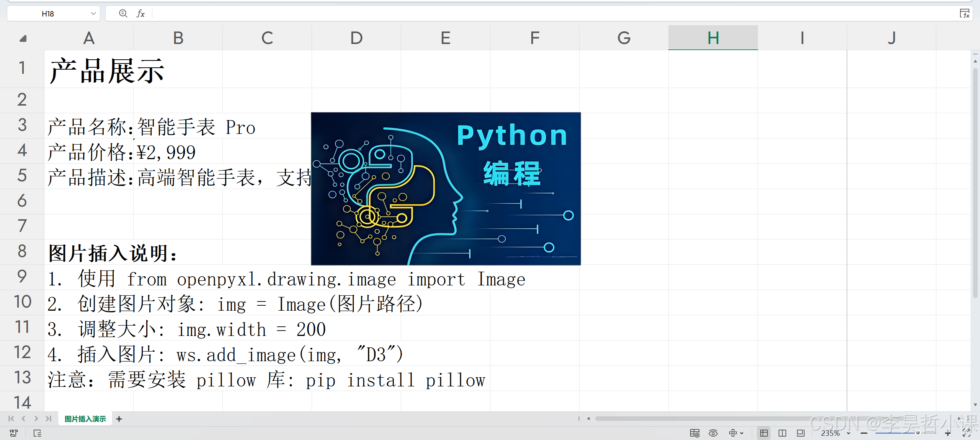Select the inserted Python 编程 image
Screen dimensions: 980x440
tap(446, 189)
